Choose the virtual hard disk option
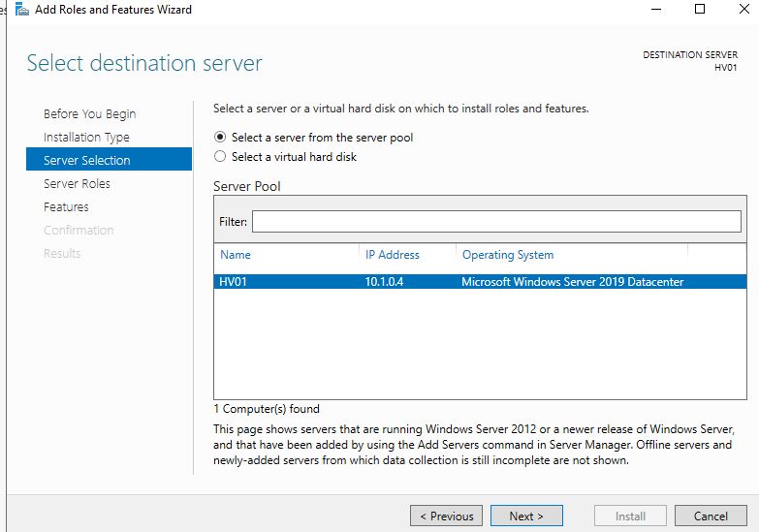Viewport: 759px width, 532px height. pos(220,156)
